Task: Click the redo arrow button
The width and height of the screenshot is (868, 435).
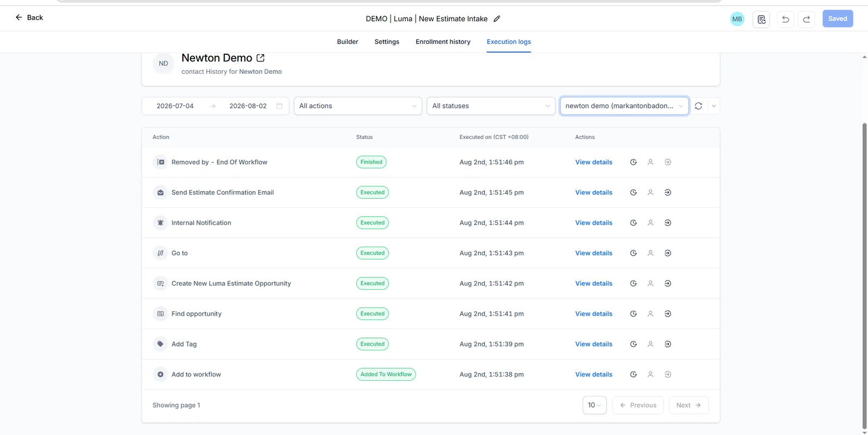Action: [x=807, y=19]
